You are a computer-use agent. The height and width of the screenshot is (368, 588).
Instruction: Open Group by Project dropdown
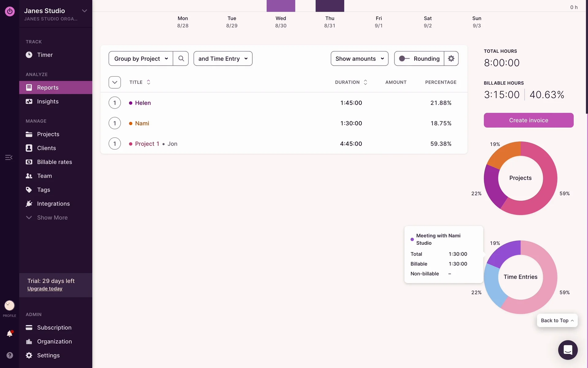click(x=141, y=59)
